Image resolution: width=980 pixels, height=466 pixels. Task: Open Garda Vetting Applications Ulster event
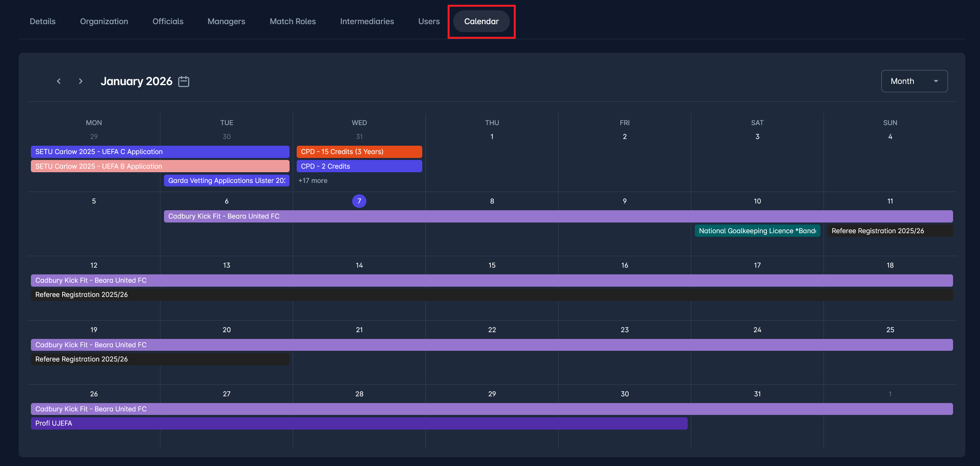pos(227,181)
